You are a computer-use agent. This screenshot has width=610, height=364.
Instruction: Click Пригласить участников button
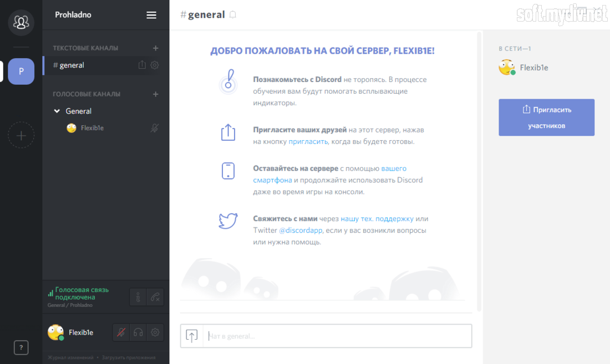coord(547,117)
